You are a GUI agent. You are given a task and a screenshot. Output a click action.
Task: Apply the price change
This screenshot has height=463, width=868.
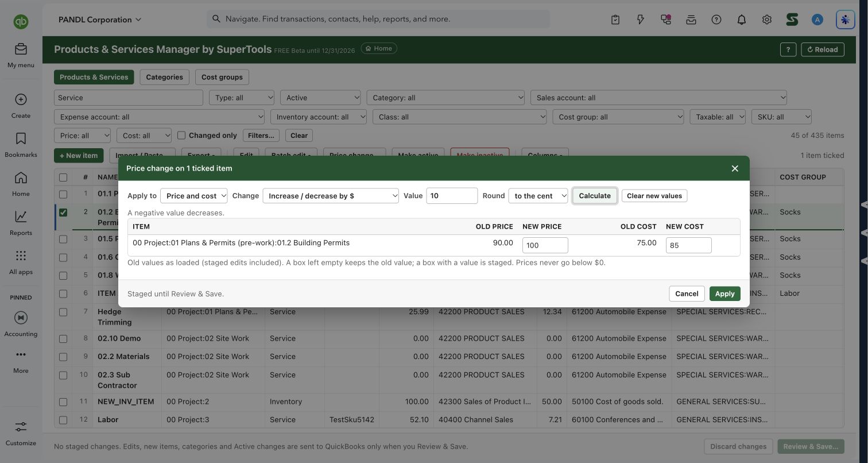724,294
